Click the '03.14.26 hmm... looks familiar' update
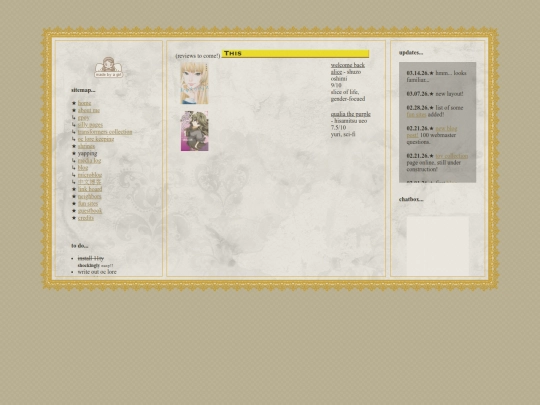This screenshot has width=540, height=405. 436,76
